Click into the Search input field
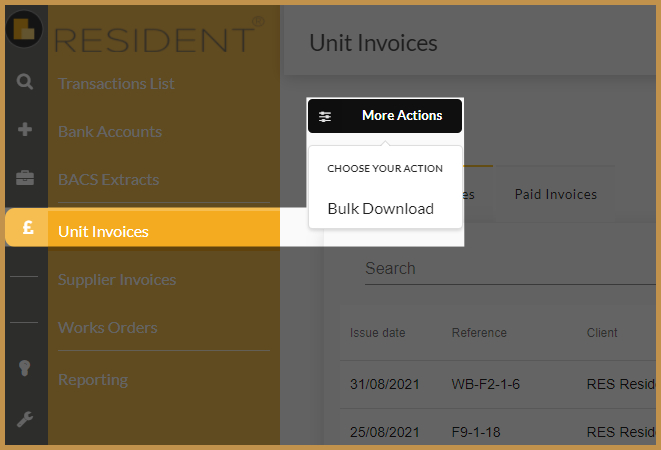 point(500,268)
